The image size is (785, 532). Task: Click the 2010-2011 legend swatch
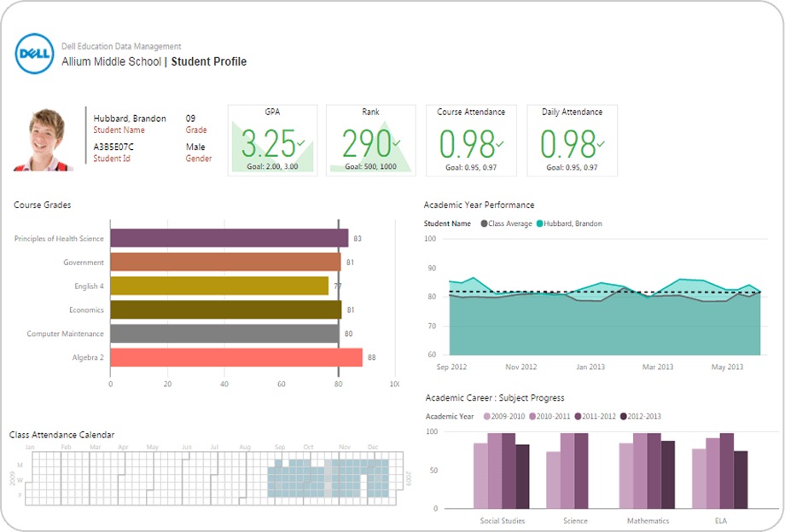pos(532,416)
